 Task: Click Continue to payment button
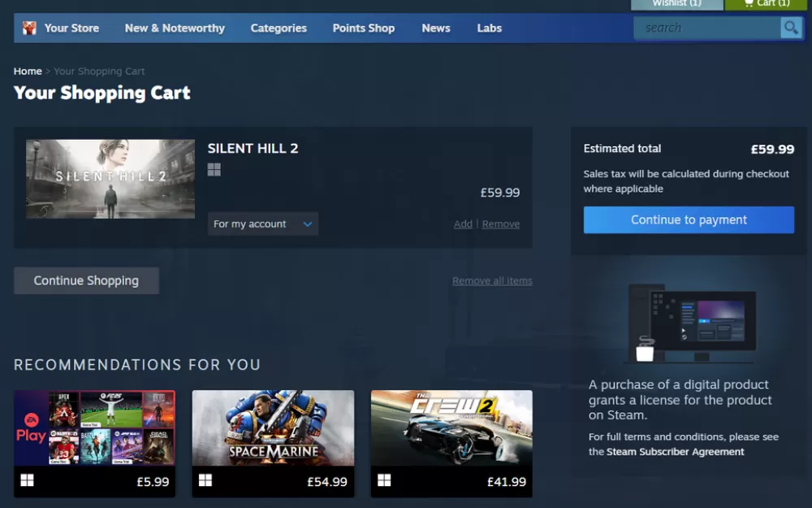[689, 219]
